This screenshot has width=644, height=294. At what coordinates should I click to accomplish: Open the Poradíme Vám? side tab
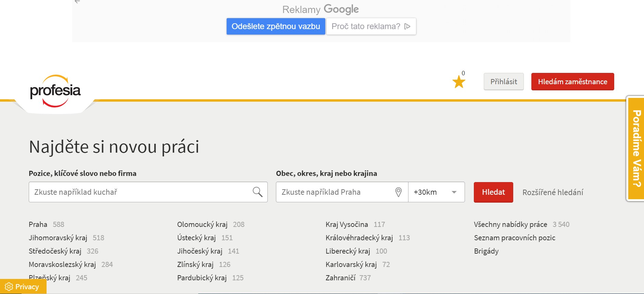click(x=636, y=148)
